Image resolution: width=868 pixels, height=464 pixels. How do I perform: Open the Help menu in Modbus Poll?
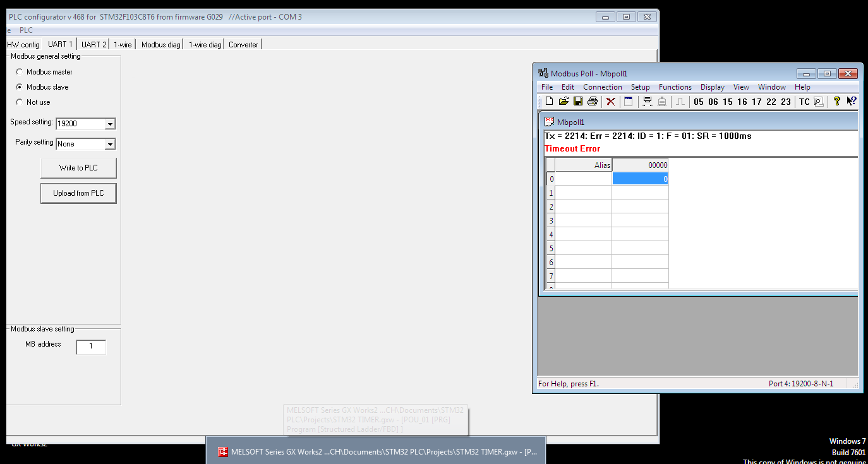click(x=802, y=87)
